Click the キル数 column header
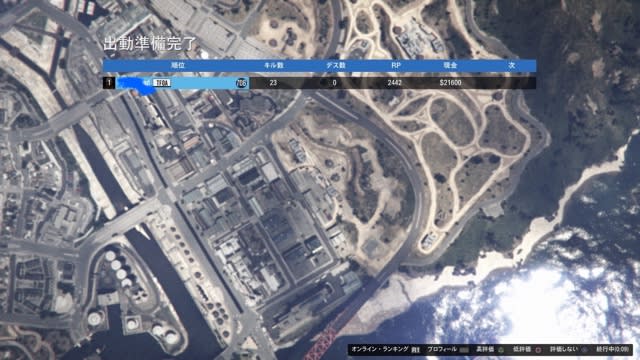The height and width of the screenshot is (360, 640). 273,65
